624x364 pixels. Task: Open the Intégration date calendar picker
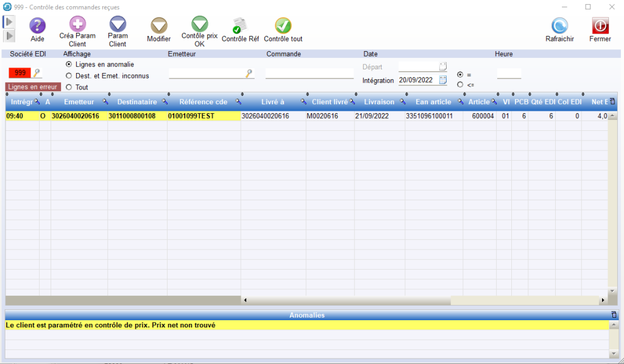coord(443,80)
